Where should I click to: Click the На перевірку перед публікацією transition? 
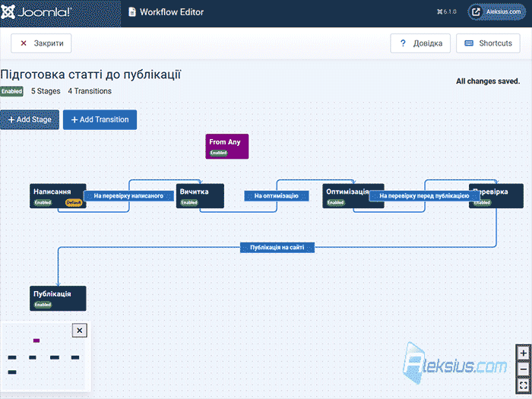[424, 196]
